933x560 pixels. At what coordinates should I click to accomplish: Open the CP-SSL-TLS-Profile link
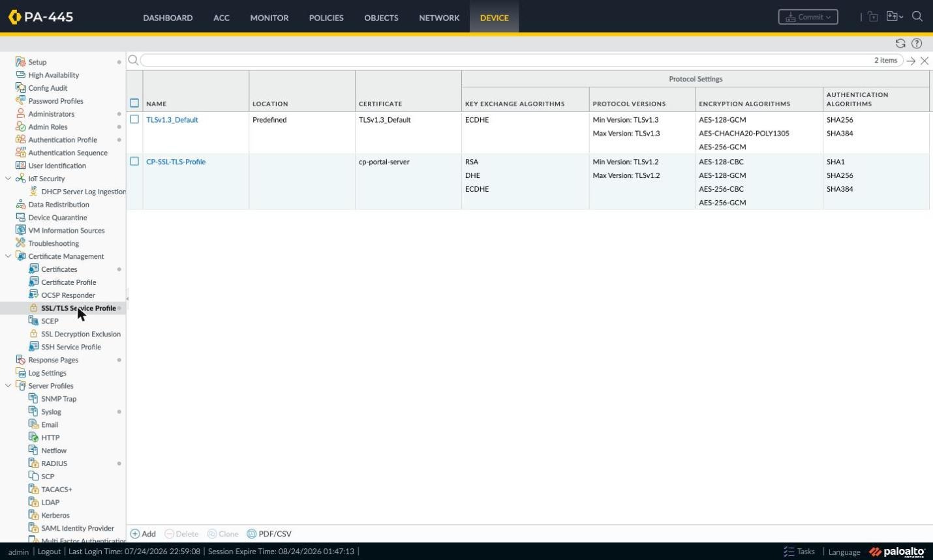click(176, 162)
